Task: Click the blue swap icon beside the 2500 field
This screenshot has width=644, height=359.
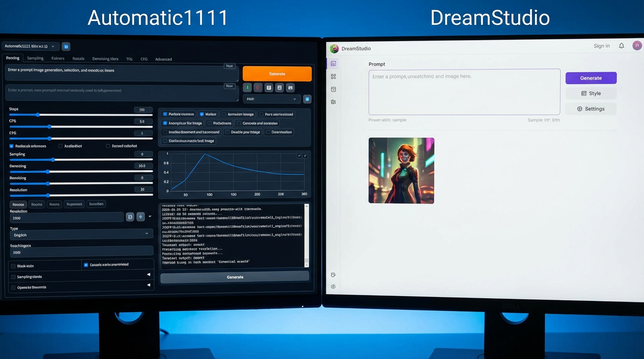Action: point(140,217)
